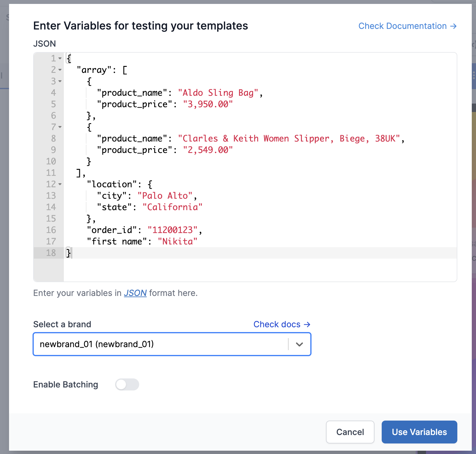Open the JSON format hyperlink
Screen dimensions: 476x454
click(135, 293)
